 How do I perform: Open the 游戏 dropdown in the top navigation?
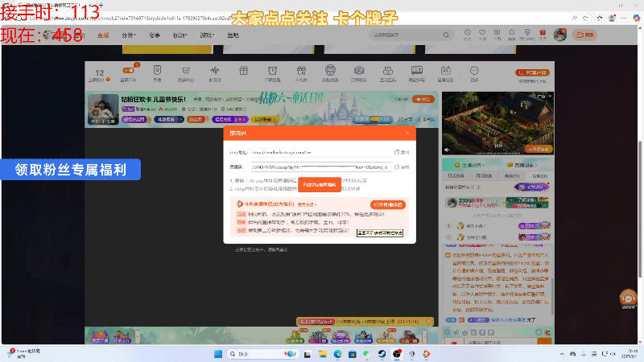tap(207, 35)
